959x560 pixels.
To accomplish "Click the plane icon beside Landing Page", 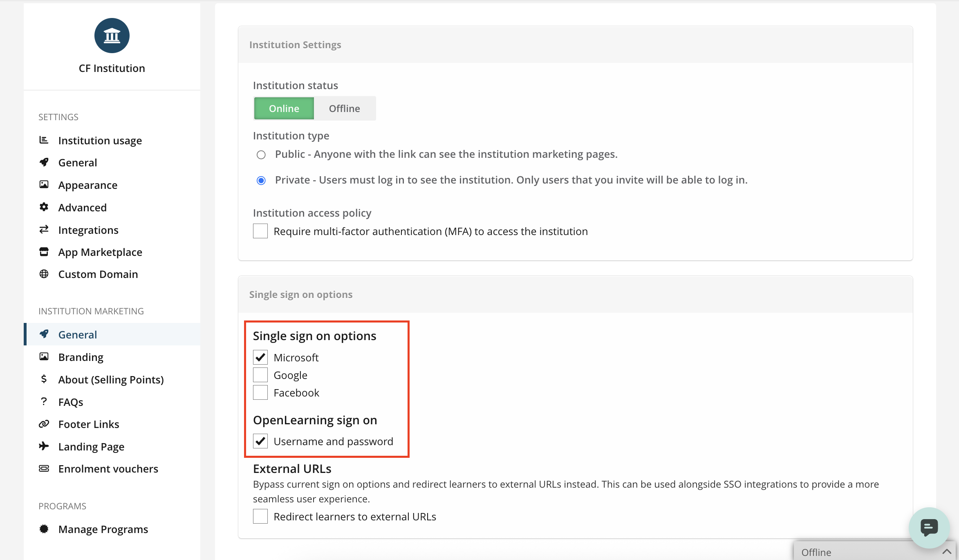I will tap(44, 446).
